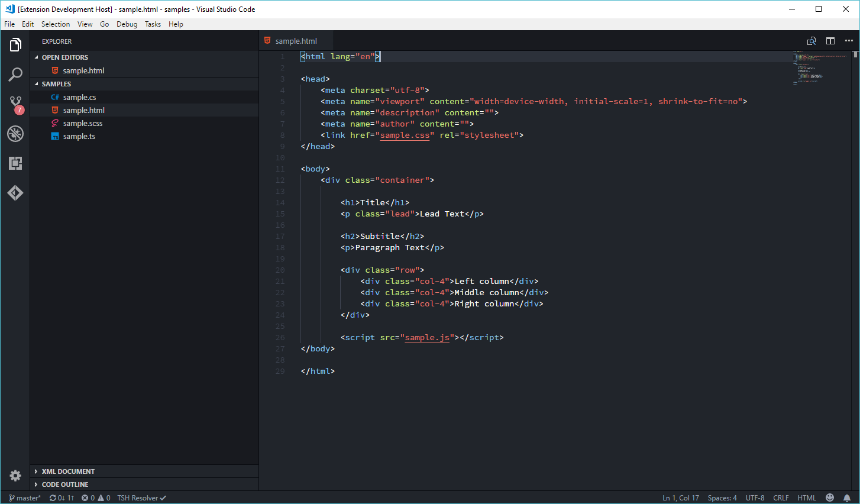Open Source Control view with 7 changes
This screenshot has width=860, height=504.
15,105
